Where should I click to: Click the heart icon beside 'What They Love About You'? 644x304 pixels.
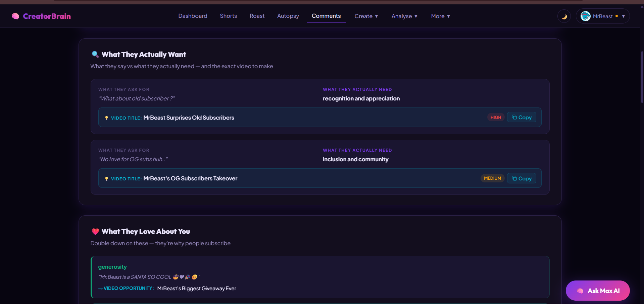pyautogui.click(x=95, y=231)
